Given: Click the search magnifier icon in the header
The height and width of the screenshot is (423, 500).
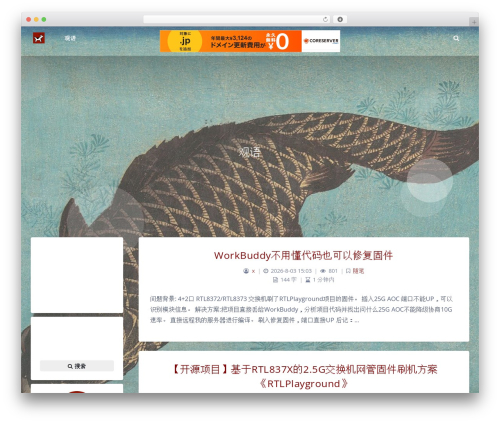Looking at the screenshot, I should coord(456,38).
